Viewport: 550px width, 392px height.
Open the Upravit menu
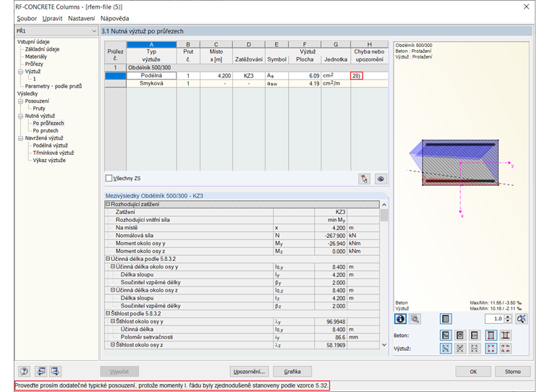tap(52, 19)
